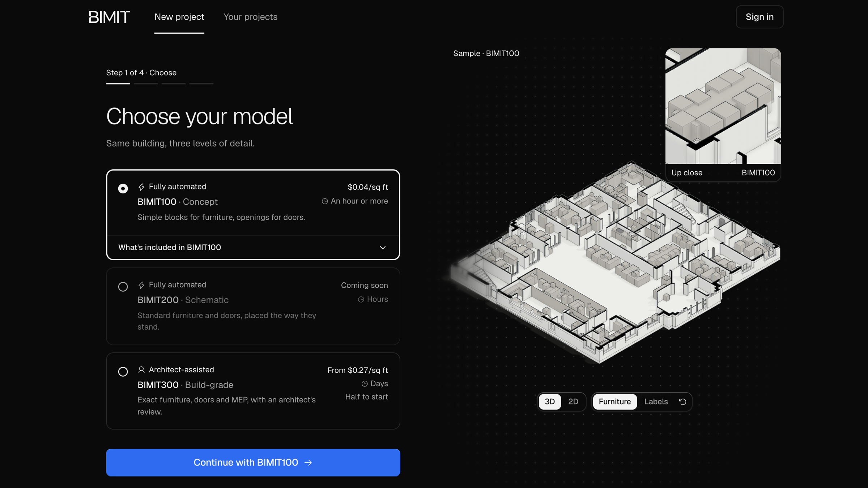This screenshot has height=488, width=868.
Task: Click the "Step 1 of 4 · Choose" text
Action: [141, 73]
